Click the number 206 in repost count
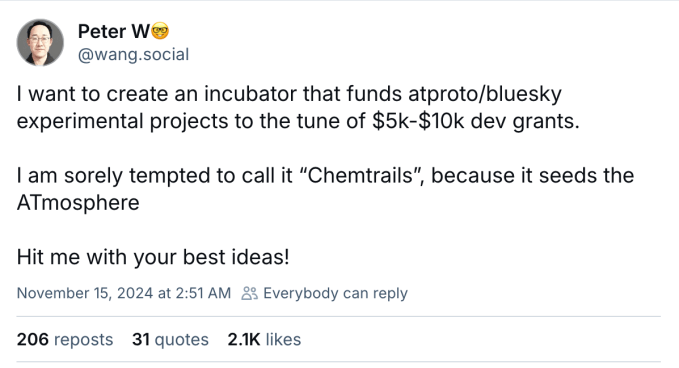This screenshot has width=679, height=368. click(32, 339)
